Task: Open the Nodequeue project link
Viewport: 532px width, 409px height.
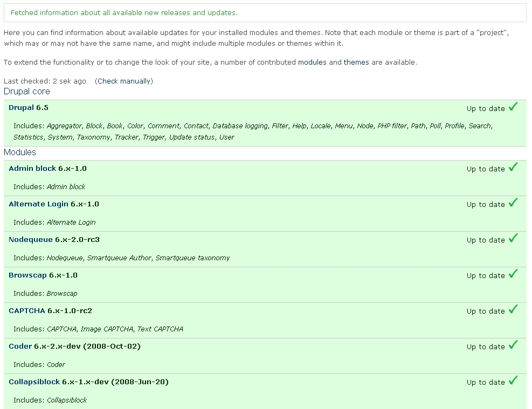Action: coord(31,240)
